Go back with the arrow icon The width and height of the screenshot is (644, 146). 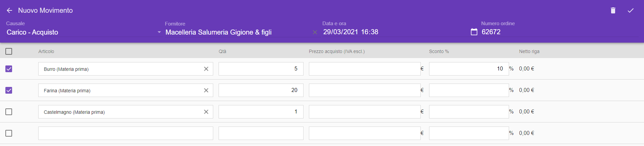tap(9, 10)
